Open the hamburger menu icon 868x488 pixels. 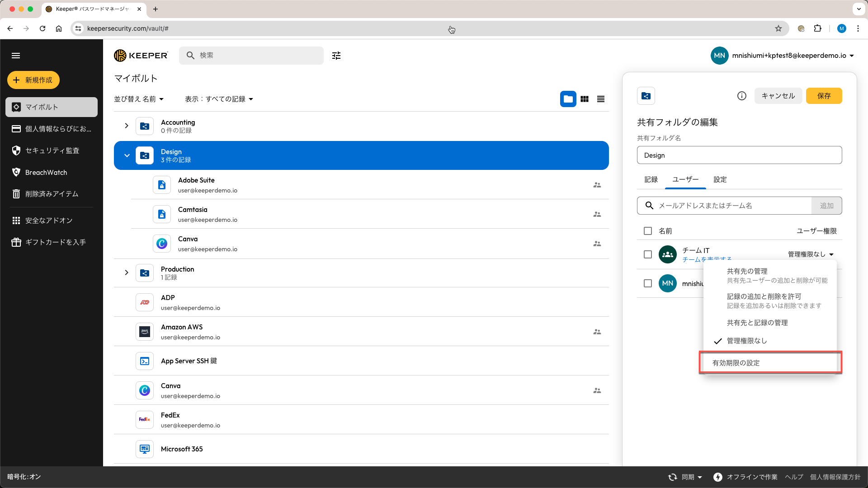click(16, 56)
